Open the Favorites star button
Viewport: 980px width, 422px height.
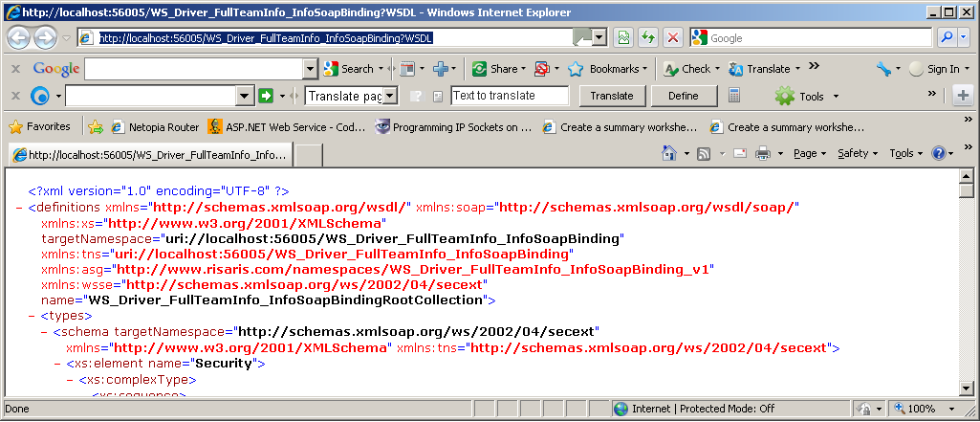pos(39,127)
